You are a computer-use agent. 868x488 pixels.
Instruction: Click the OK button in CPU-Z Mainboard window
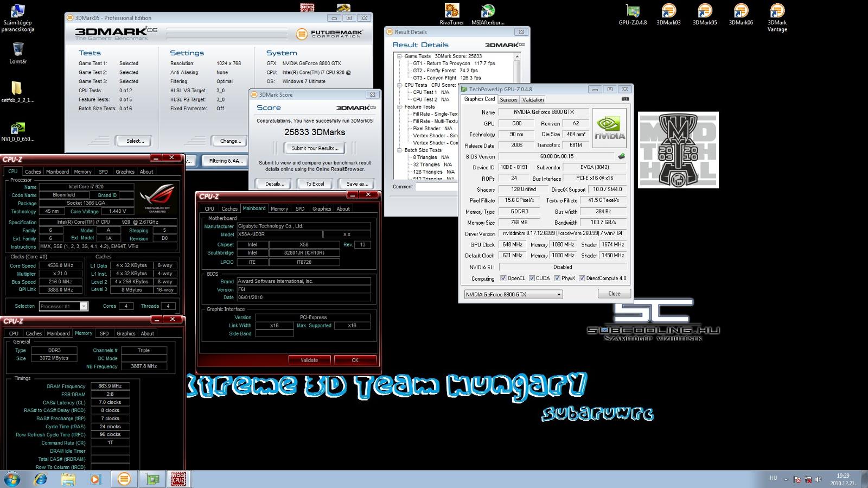[355, 360]
